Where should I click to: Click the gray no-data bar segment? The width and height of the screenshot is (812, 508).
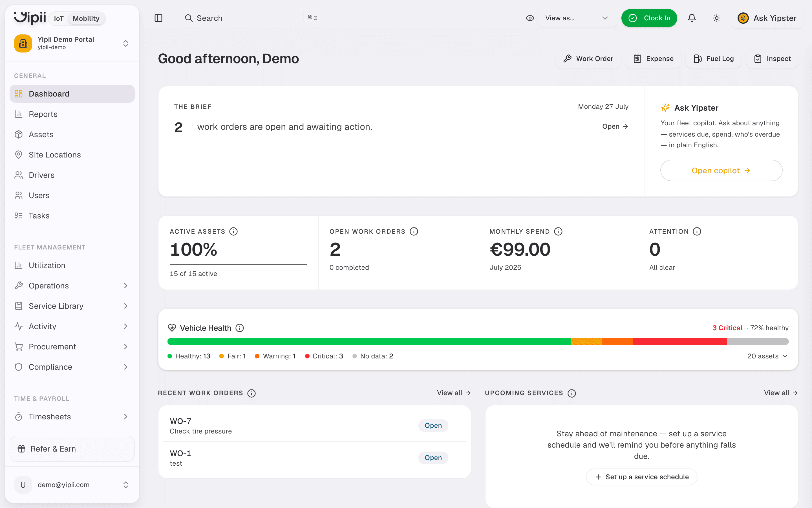coord(758,342)
